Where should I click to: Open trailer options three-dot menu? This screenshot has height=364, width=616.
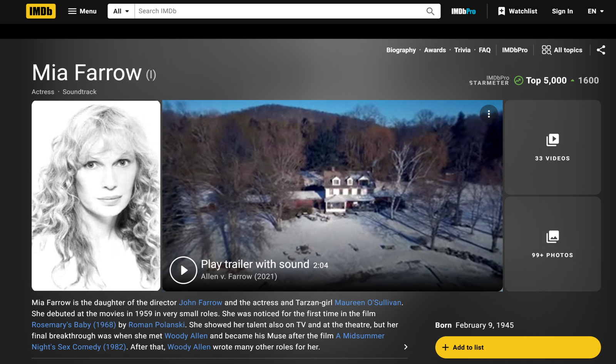pos(489,114)
